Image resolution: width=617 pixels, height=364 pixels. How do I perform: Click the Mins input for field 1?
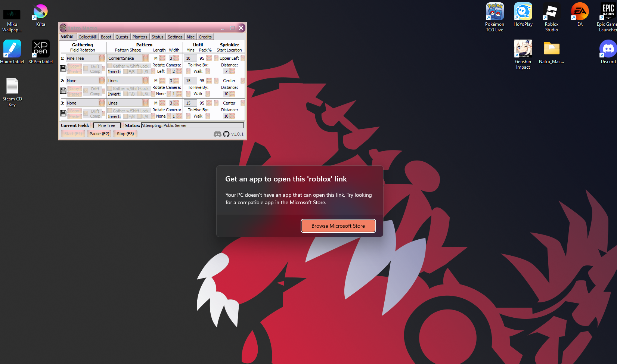pyautogui.click(x=190, y=58)
